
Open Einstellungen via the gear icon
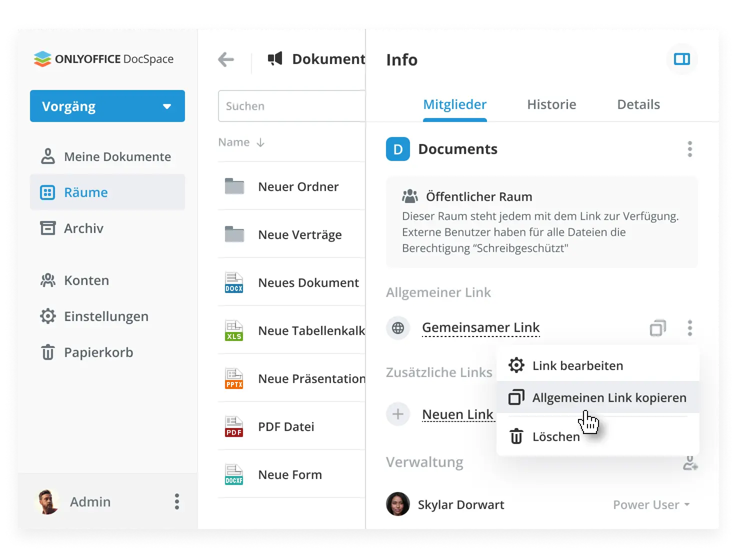pos(48,316)
